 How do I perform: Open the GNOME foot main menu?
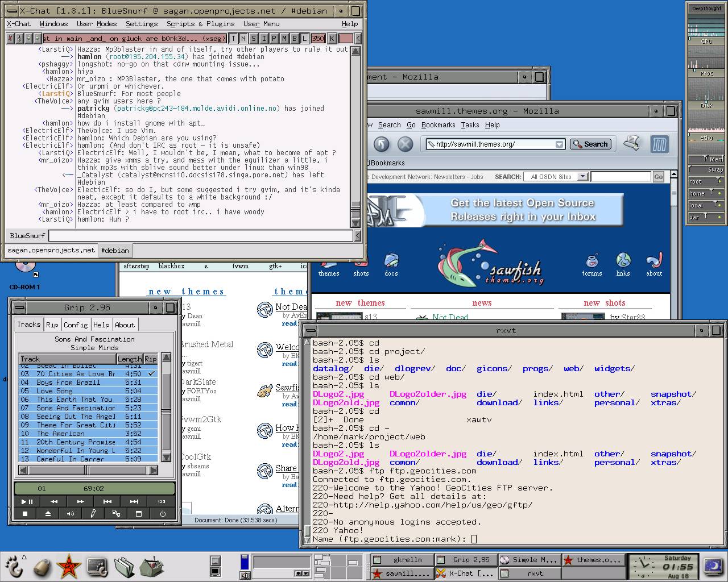pyautogui.click(x=14, y=567)
